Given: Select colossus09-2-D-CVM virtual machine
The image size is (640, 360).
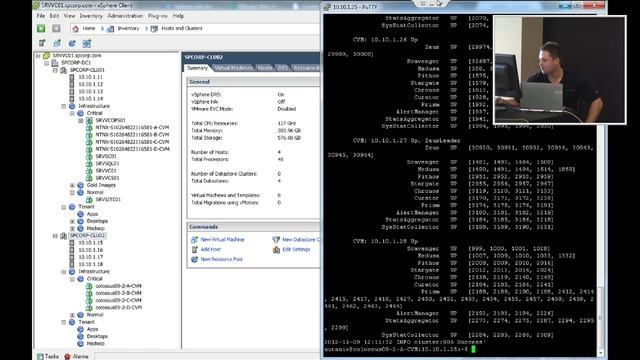Looking at the screenshot, I should (118, 308).
